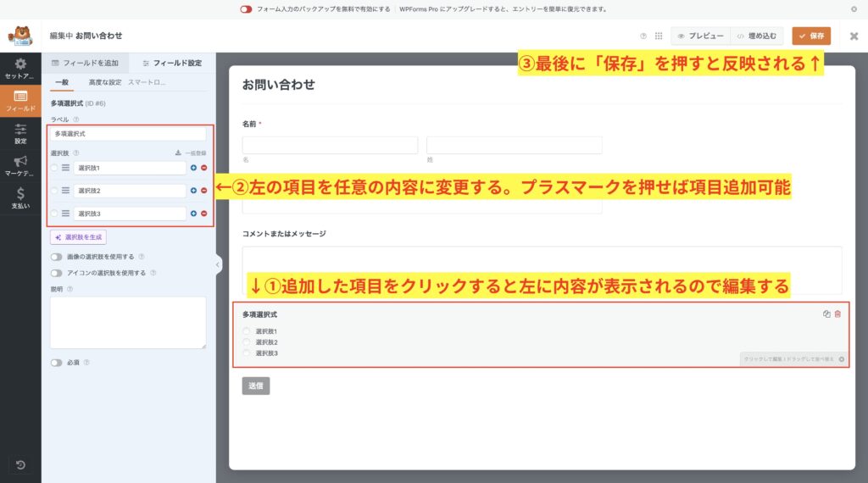Click the ラベル text input field
The image size is (868, 483).
tap(128, 134)
